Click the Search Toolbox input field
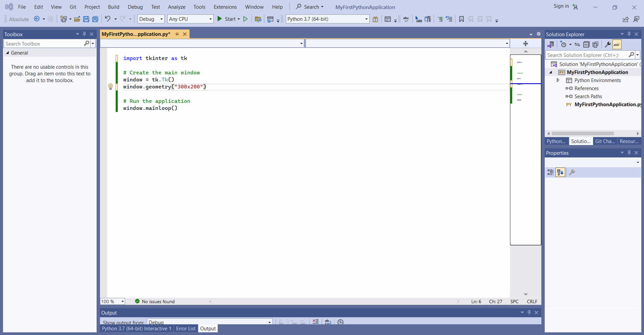 pos(44,44)
